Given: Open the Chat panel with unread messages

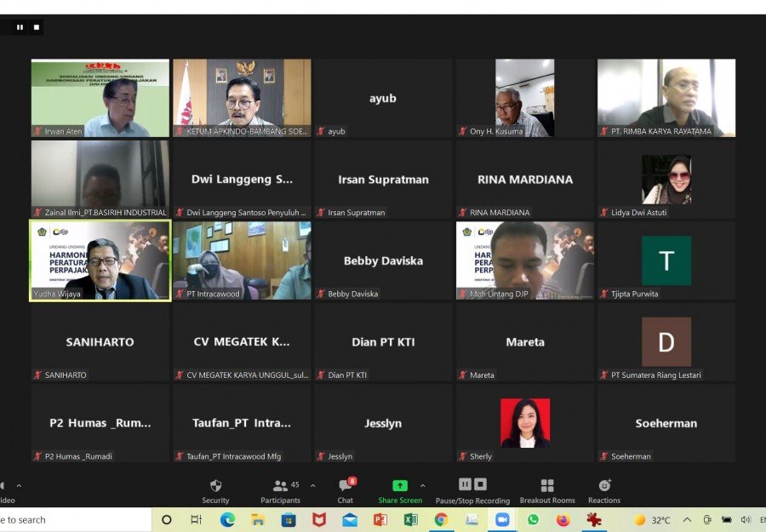Looking at the screenshot, I should 346,491.
